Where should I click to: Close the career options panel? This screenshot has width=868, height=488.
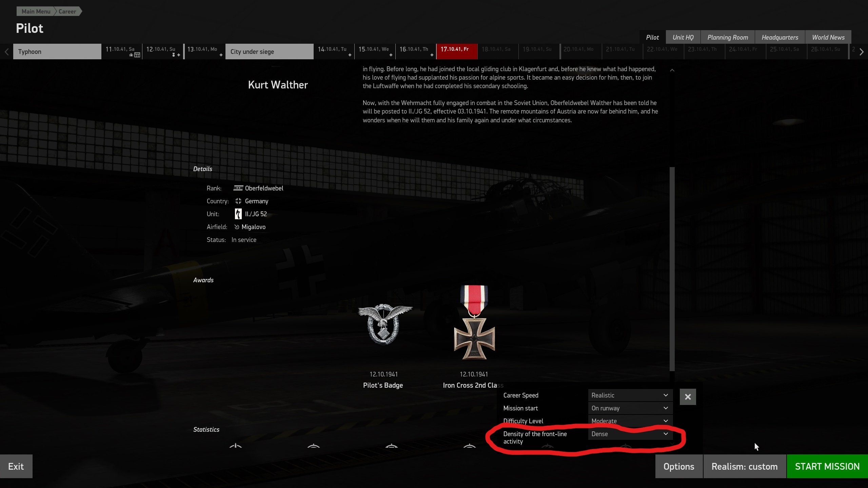tap(688, 397)
